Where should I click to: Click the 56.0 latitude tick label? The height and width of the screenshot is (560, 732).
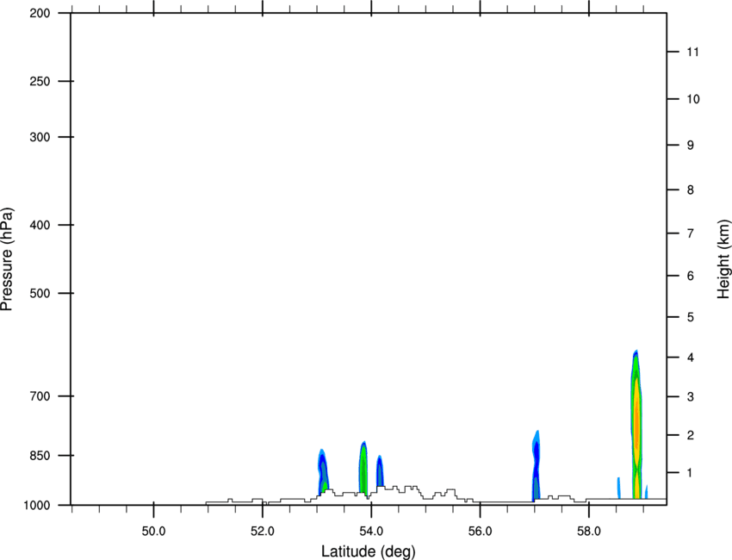(x=480, y=531)
